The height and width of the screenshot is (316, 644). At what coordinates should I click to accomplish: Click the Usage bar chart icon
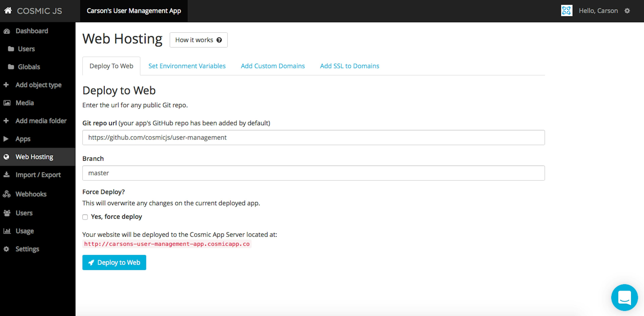[x=7, y=231]
